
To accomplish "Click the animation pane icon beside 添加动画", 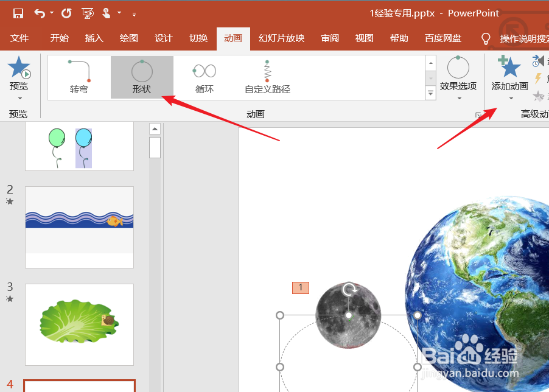I will [x=538, y=61].
